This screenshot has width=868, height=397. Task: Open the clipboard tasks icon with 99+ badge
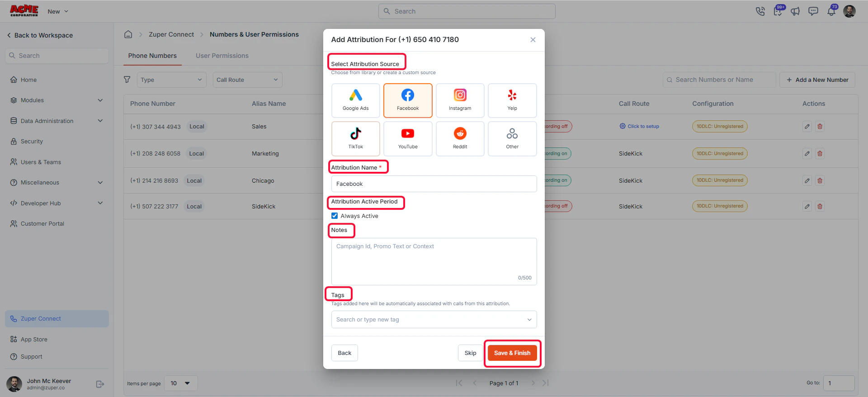(778, 11)
